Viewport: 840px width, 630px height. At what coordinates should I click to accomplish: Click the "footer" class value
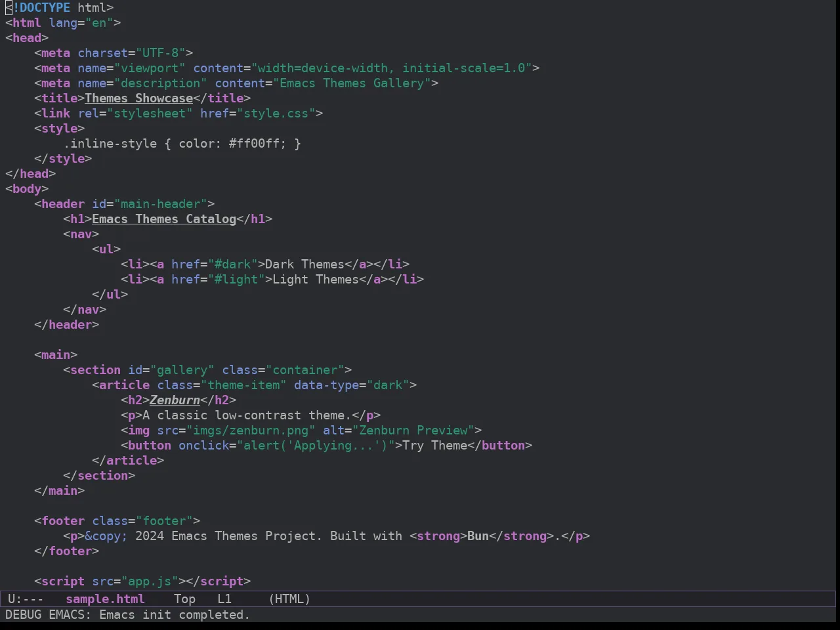[x=164, y=521]
